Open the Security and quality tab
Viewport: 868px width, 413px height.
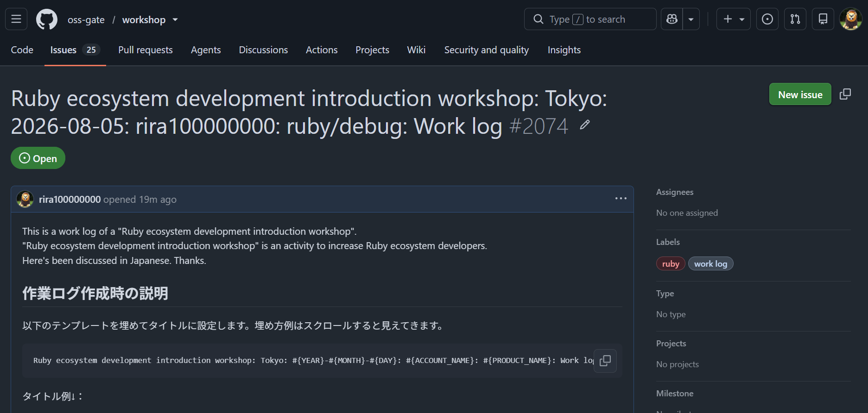click(487, 50)
